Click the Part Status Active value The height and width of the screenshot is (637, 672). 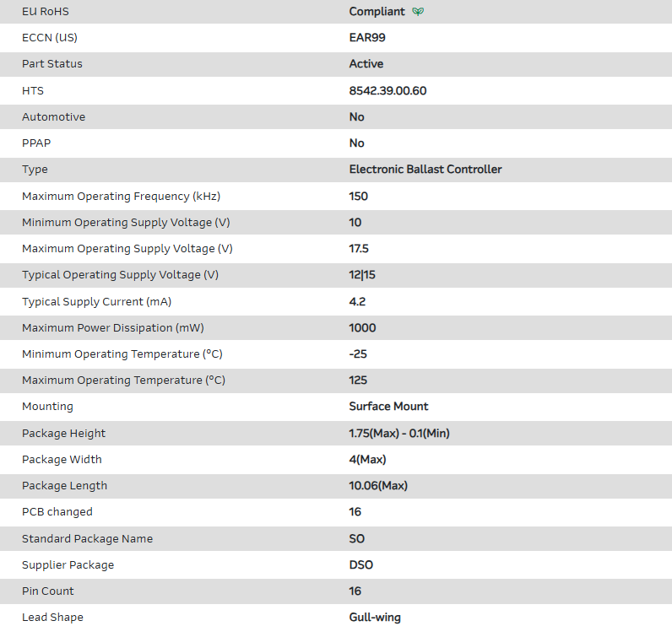(x=366, y=64)
